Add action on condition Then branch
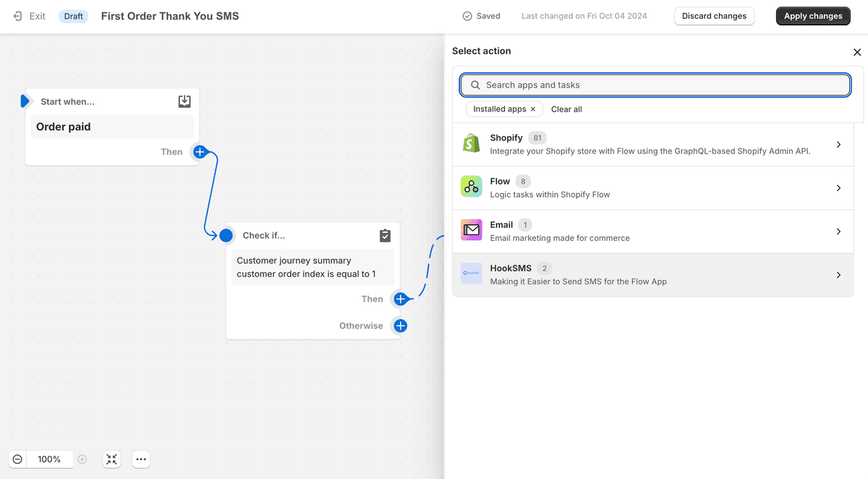 [x=400, y=299]
